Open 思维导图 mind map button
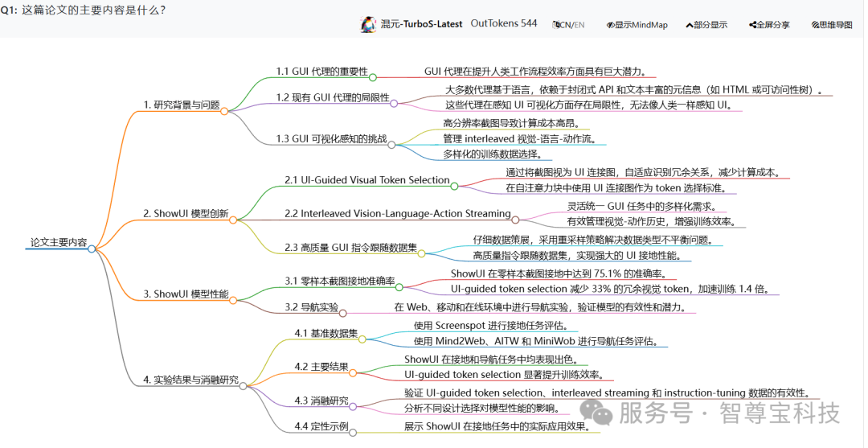The width and height of the screenshot is (868, 448). point(832,24)
